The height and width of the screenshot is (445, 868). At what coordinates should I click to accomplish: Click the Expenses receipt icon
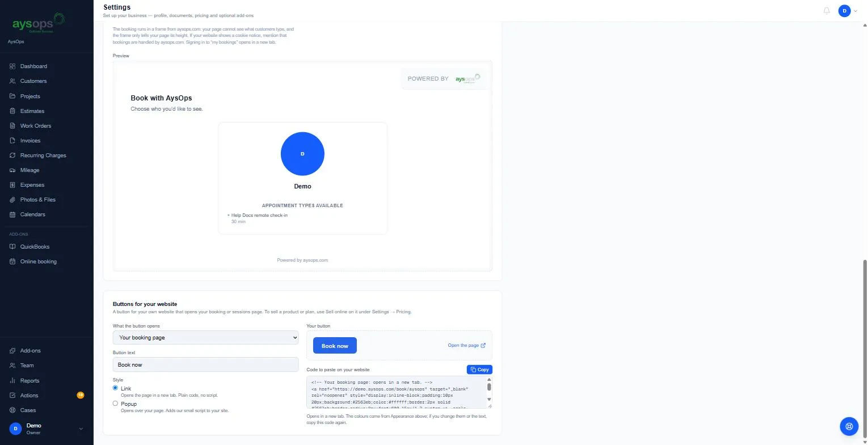tap(12, 185)
